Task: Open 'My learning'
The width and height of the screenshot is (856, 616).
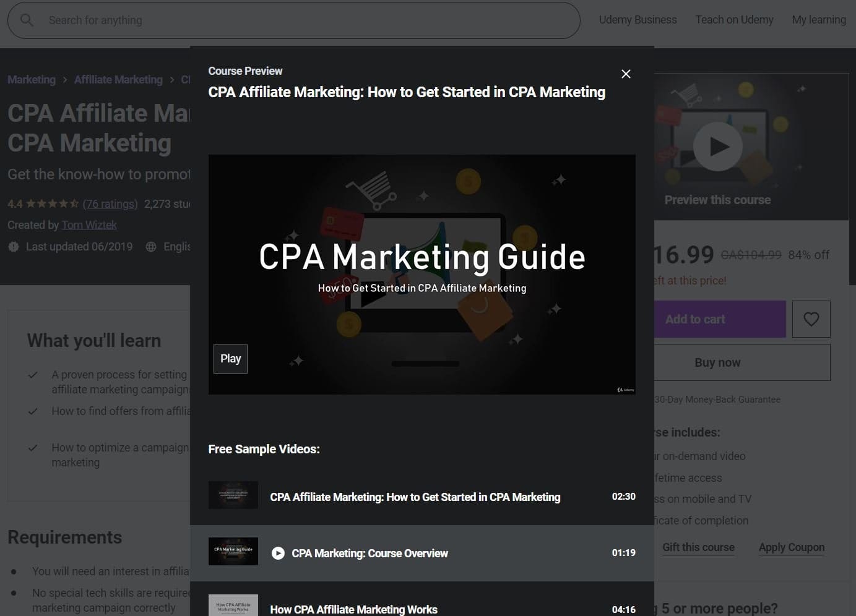Action: tap(818, 20)
